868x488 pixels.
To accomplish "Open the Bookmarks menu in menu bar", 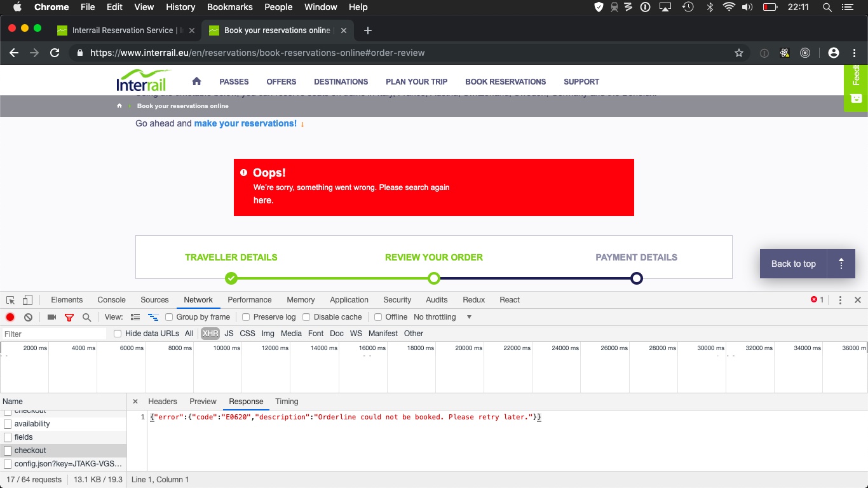I will click(230, 7).
